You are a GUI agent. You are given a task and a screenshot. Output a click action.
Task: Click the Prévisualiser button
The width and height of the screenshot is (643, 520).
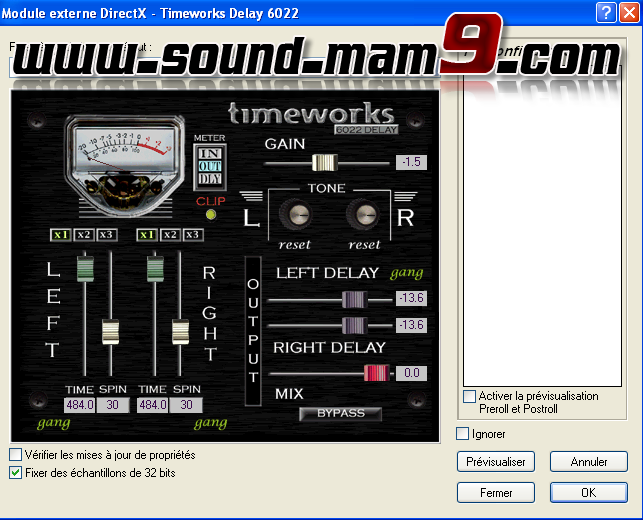pyautogui.click(x=496, y=462)
